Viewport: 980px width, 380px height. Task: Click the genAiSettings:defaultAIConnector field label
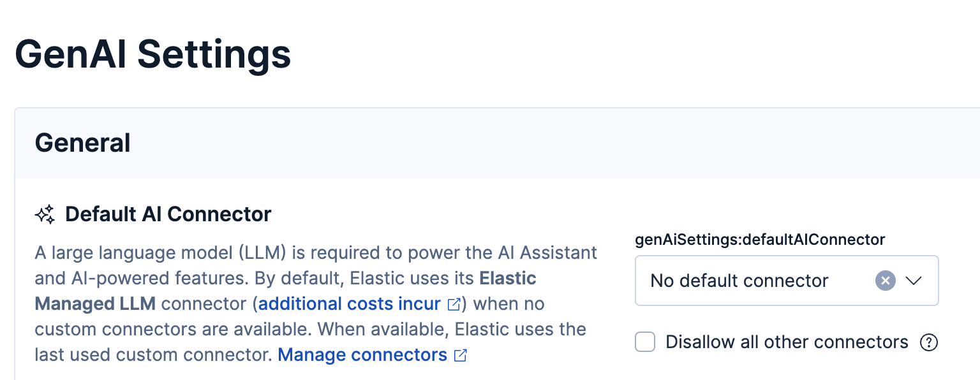[x=759, y=239]
